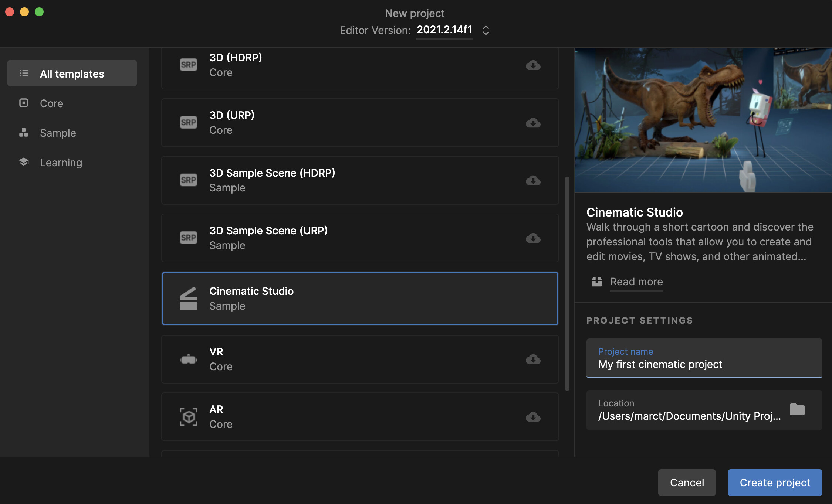Choose the 3D Sample Scene (HDRP) title

(x=272, y=173)
